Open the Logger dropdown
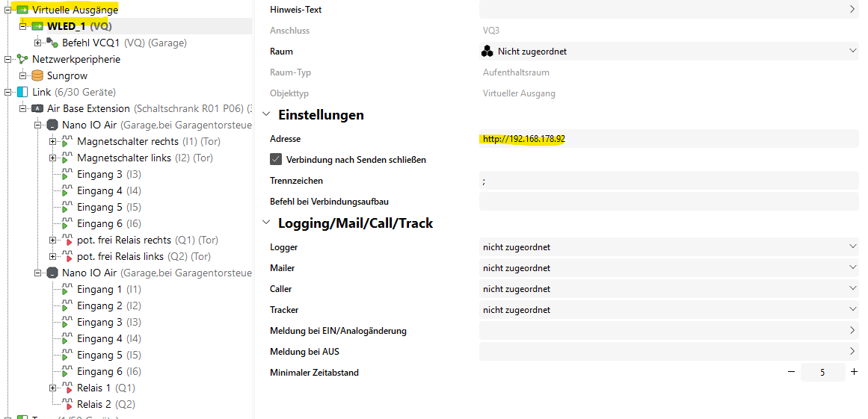868x419 pixels. (x=852, y=246)
